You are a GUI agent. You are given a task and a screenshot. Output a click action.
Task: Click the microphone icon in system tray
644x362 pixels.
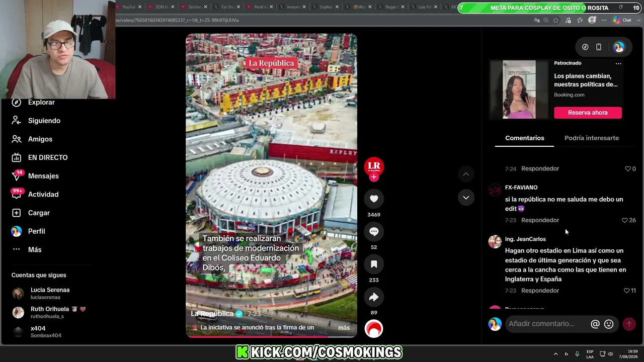coord(577,354)
